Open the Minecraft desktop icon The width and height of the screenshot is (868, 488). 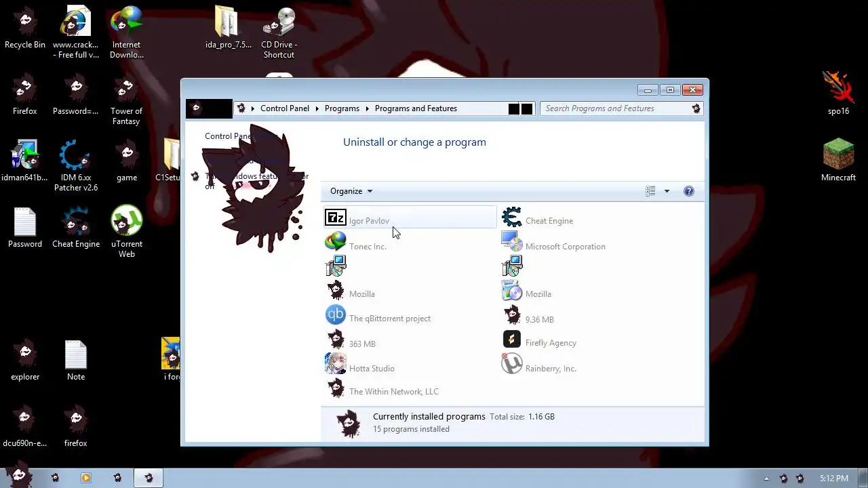pyautogui.click(x=839, y=161)
